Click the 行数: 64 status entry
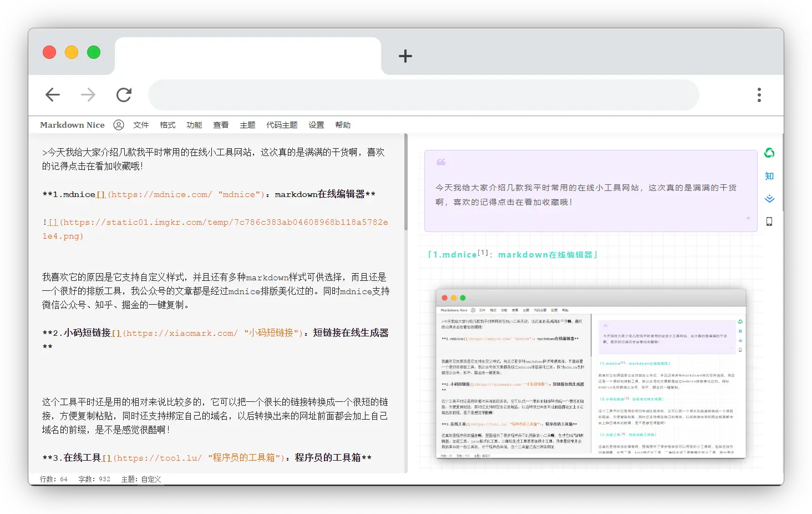This screenshot has width=812, height=514. pyautogui.click(x=54, y=479)
